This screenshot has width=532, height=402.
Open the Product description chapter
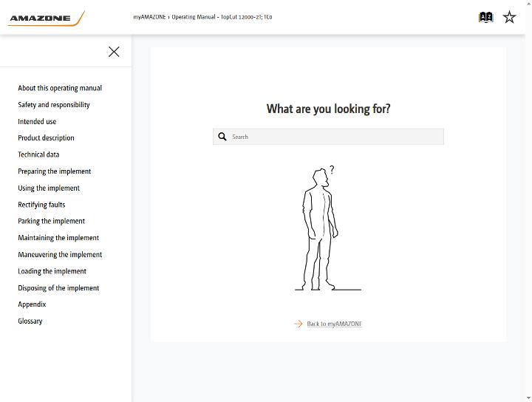[x=46, y=138]
